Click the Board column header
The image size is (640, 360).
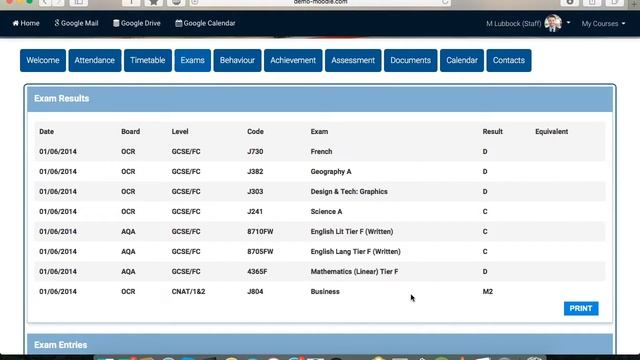click(131, 131)
